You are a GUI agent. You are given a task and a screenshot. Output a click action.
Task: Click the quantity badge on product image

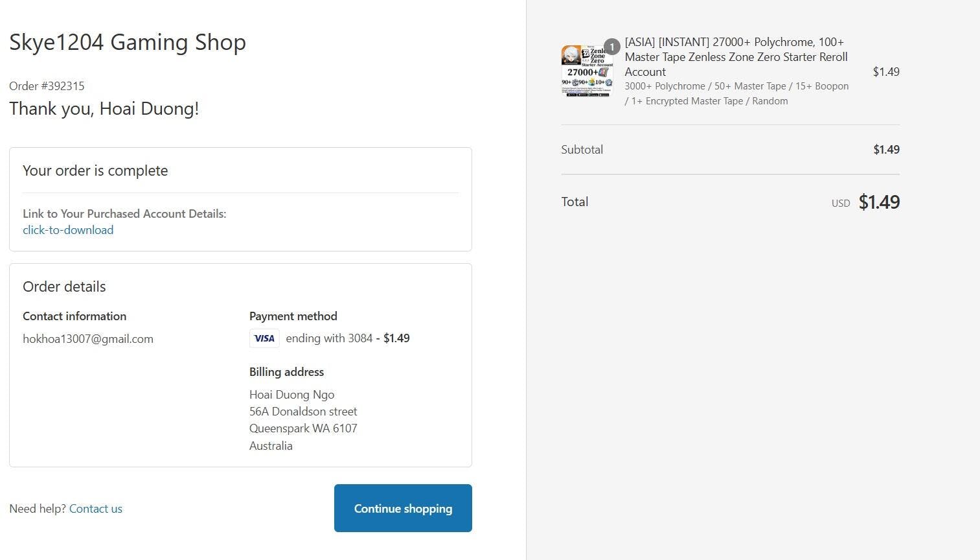point(611,47)
